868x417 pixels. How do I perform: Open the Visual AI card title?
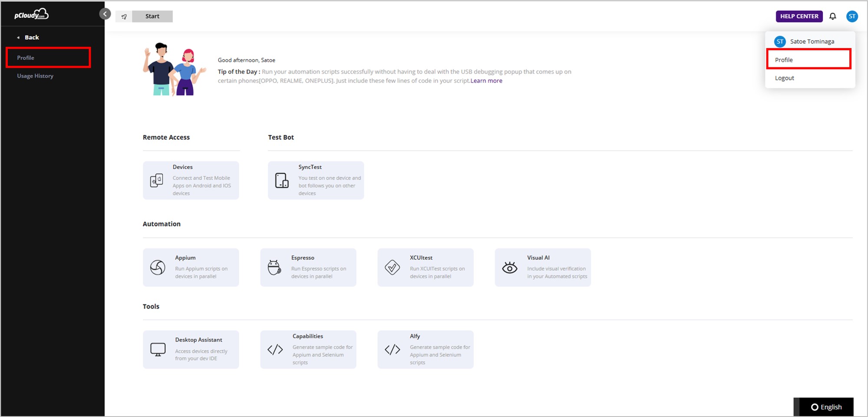(x=538, y=258)
